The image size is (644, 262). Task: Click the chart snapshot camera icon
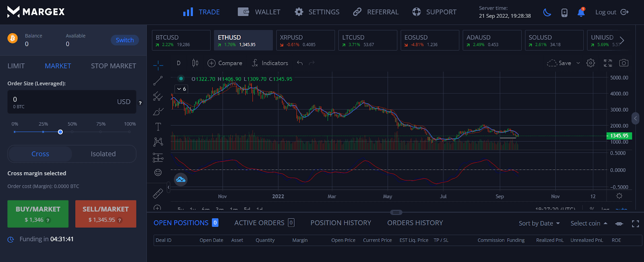(623, 63)
